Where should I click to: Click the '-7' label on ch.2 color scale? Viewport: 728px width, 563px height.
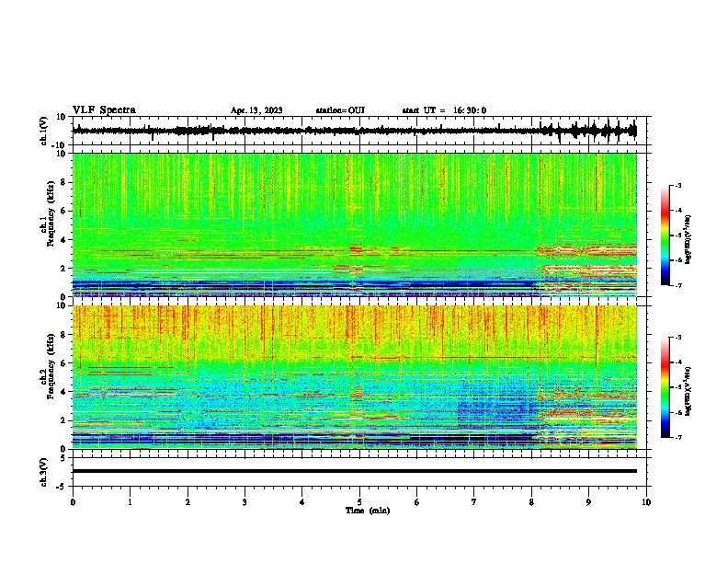tap(677, 438)
